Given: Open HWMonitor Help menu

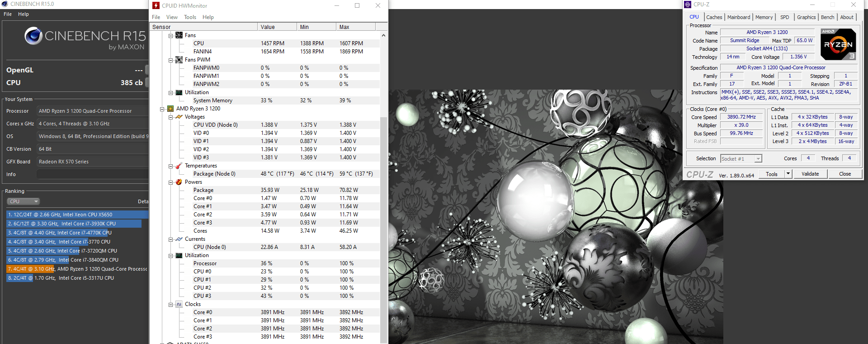Looking at the screenshot, I should tap(208, 17).
